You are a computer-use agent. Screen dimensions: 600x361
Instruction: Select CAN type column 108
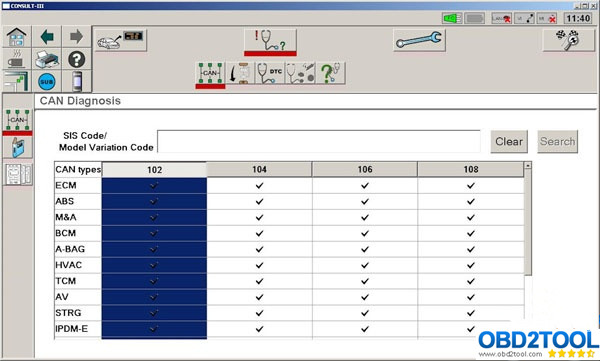click(x=471, y=169)
